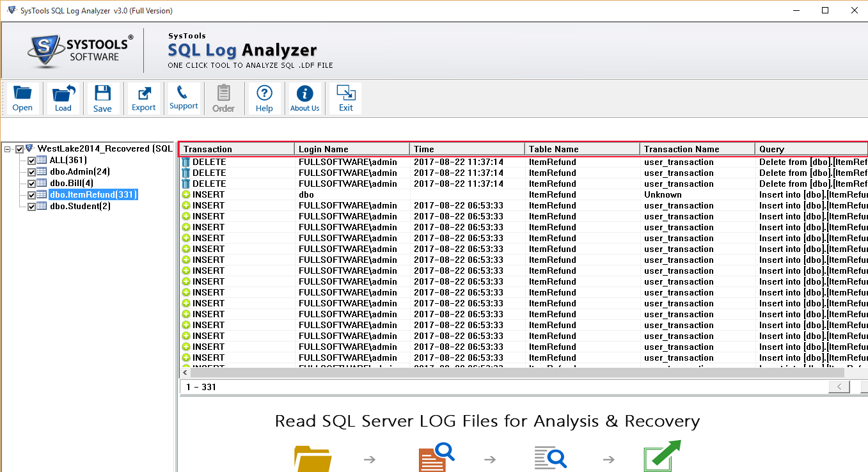Viewport: 868px width, 472px height.
Task: Launch the Export tool
Action: tap(144, 98)
